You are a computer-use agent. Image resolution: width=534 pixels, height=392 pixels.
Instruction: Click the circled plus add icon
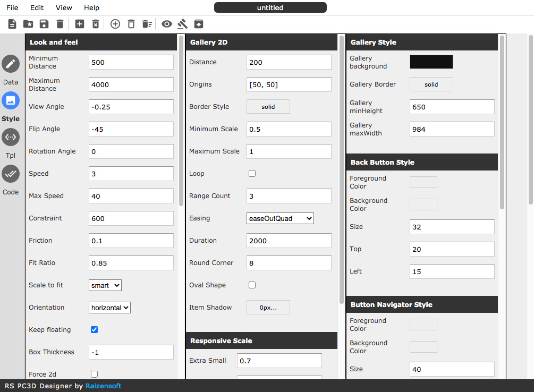(115, 24)
